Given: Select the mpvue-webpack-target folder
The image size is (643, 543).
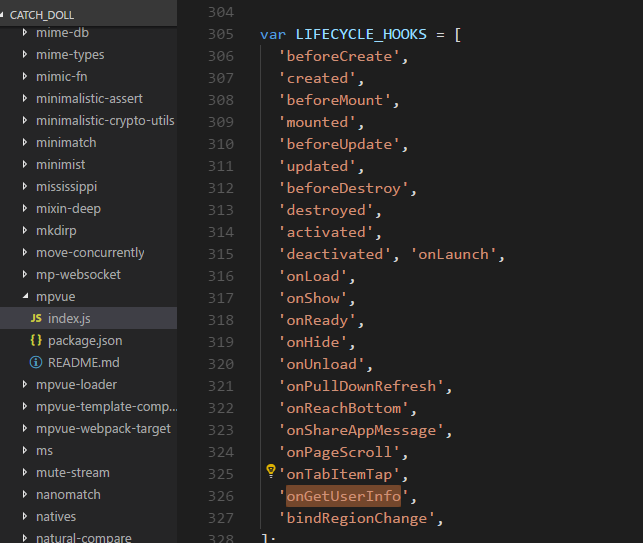Looking at the screenshot, I should pos(103,428).
